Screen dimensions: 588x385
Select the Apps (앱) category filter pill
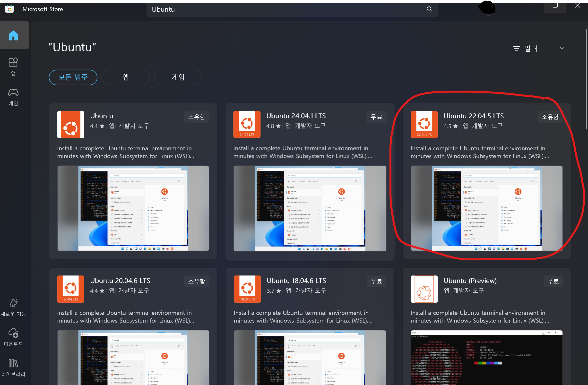coord(125,77)
